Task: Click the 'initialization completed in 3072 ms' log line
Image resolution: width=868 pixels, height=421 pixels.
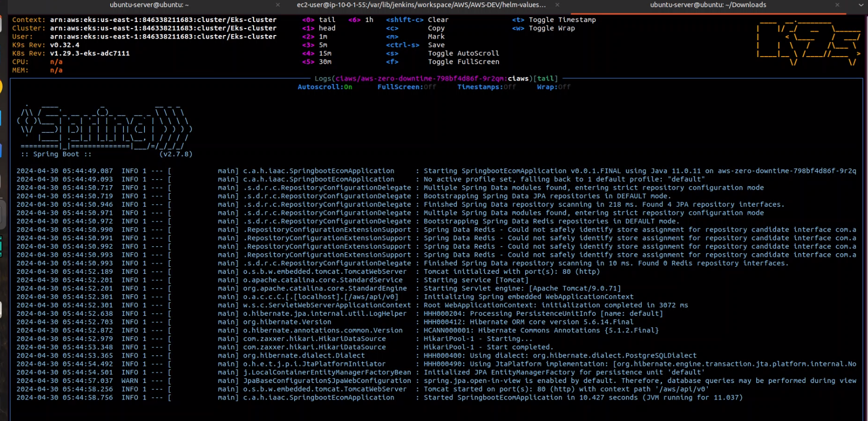Action: pos(352,305)
